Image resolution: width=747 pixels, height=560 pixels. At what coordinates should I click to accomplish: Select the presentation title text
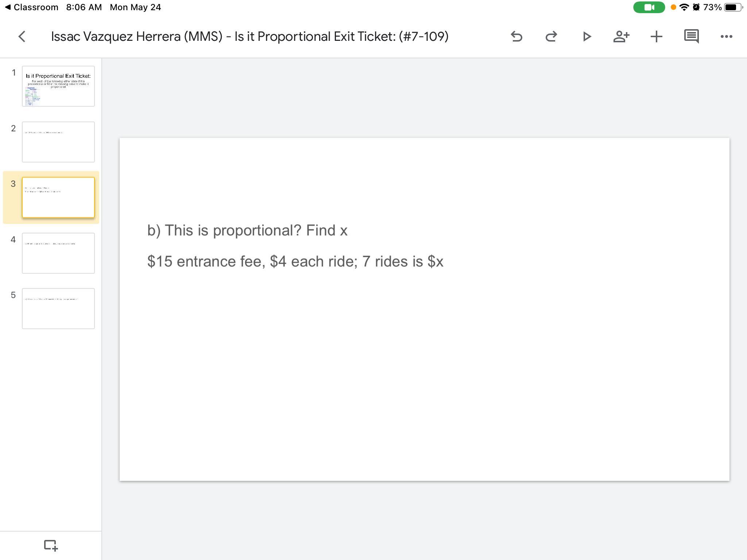coord(249,36)
